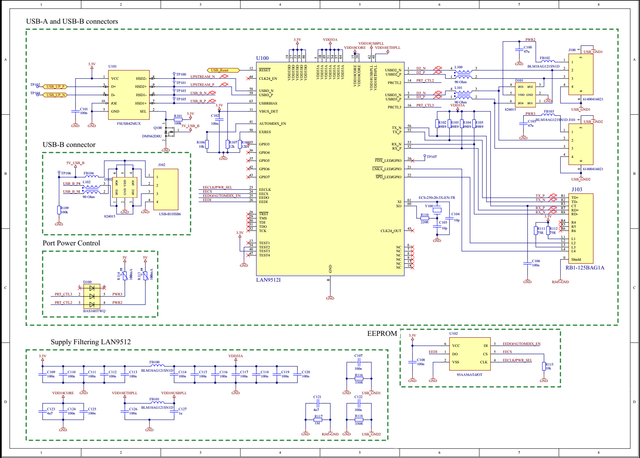Click the 'TX_P' net label near J103
Image resolution: width=640 pixels, height=458 pixels.
(540, 196)
